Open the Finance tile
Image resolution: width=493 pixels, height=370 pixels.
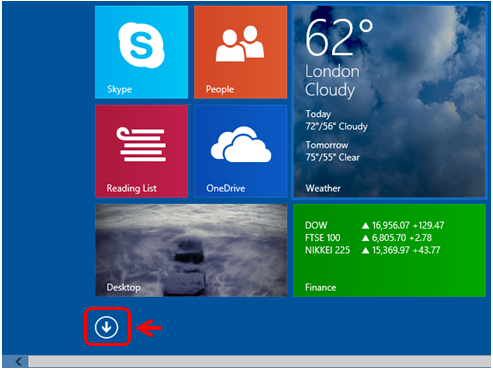pyautogui.click(x=389, y=250)
